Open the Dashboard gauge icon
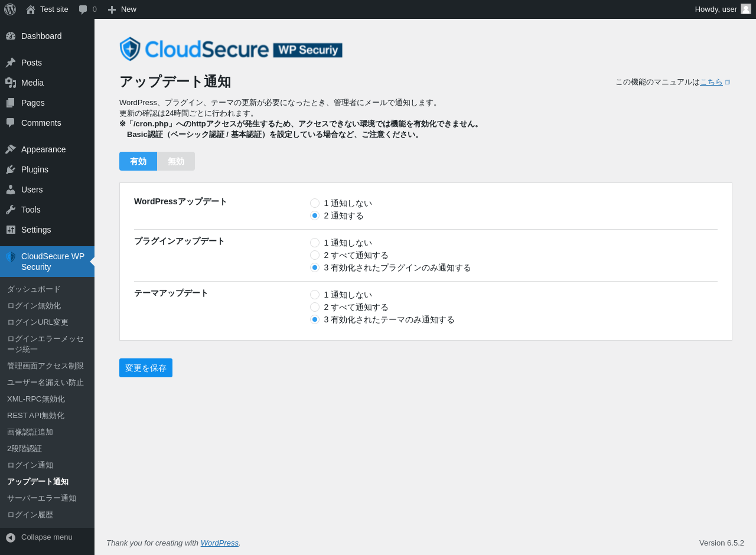Viewport: 756px width, 555px height. pos(11,36)
